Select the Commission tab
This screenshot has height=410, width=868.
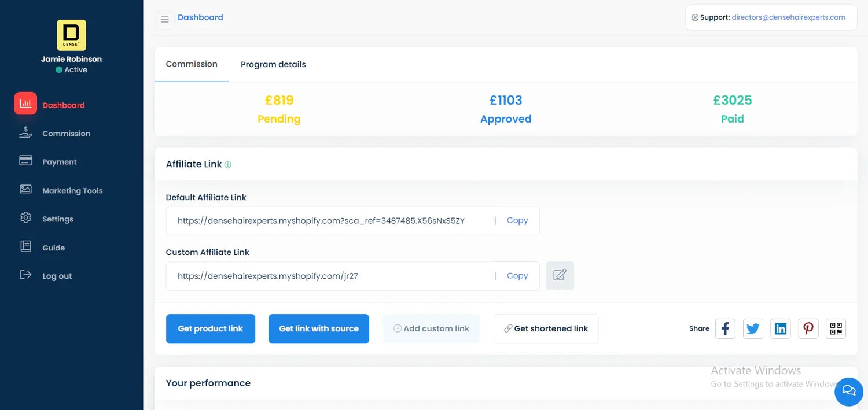[x=192, y=64]
